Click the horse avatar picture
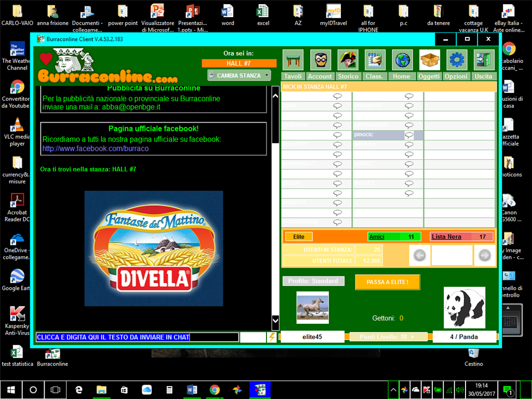The image size is (532, 399). (x=312, y=308)
